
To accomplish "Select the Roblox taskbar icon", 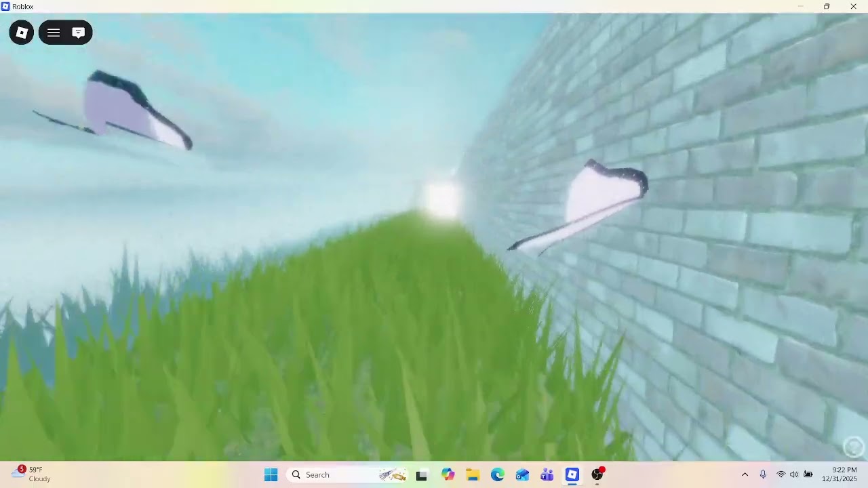I will [572, 475].
